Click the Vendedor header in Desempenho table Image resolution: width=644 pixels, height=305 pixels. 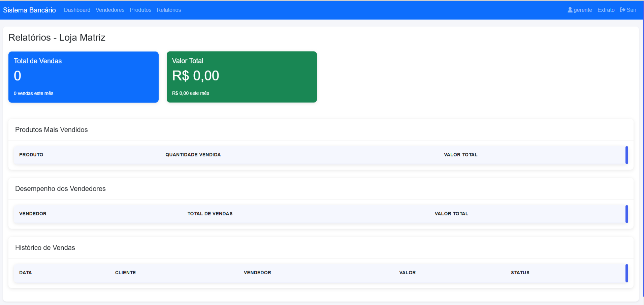pos(33,214)
